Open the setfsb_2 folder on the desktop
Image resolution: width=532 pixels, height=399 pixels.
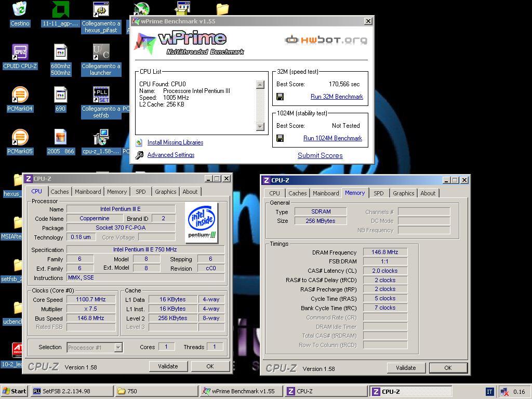click(x=18, y=265)
